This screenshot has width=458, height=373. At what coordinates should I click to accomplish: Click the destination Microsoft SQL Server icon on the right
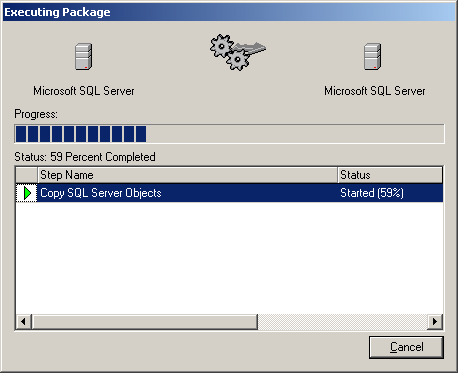372,56
